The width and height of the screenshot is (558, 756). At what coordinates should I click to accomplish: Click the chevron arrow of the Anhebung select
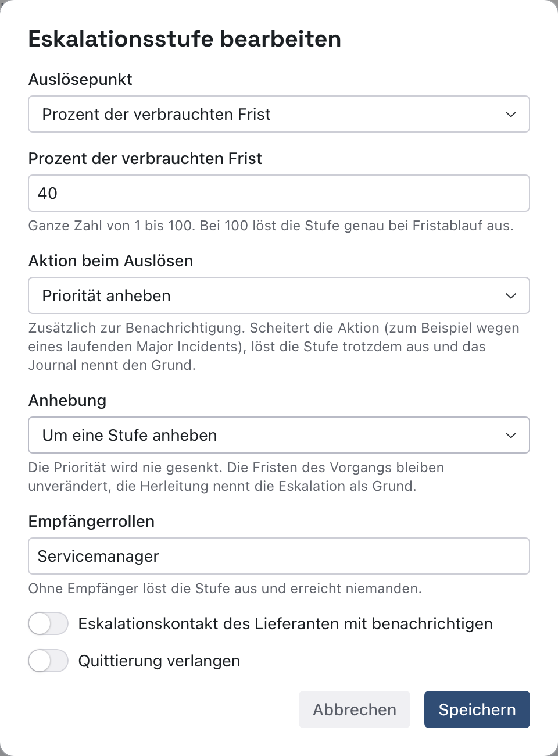511,436
